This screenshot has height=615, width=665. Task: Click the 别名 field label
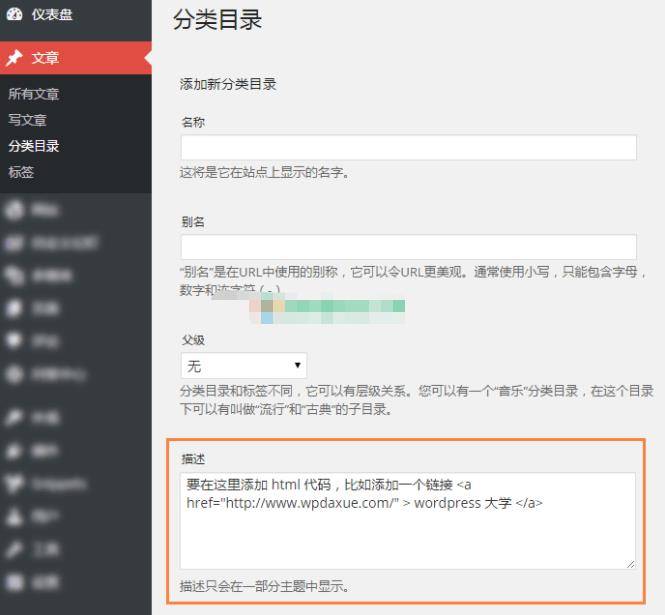[x=193, y=221]
